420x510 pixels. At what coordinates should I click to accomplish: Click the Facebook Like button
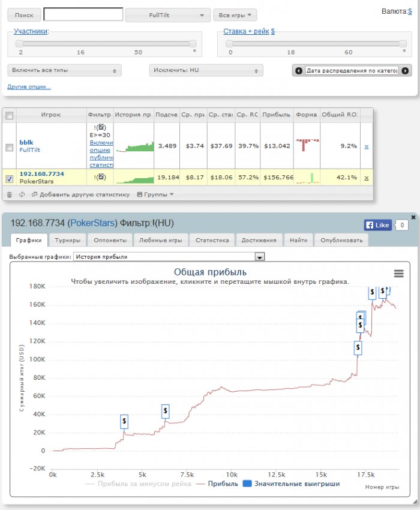coord(378,225)
